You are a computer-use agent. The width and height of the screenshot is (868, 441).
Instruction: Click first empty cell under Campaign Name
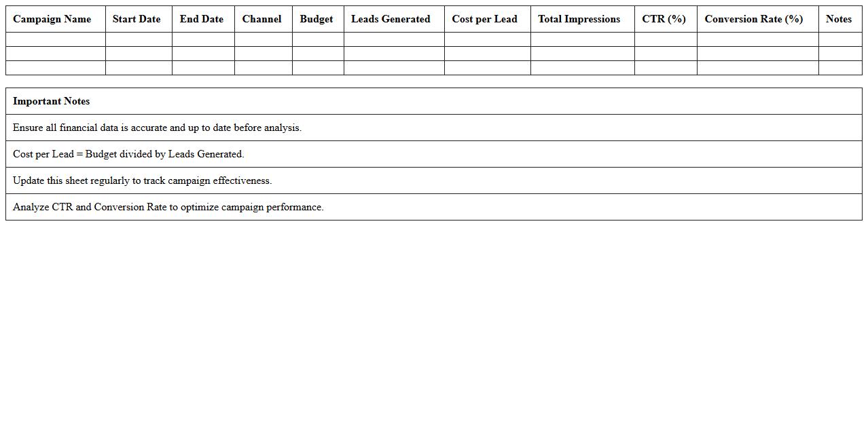(x=56, y=39)
